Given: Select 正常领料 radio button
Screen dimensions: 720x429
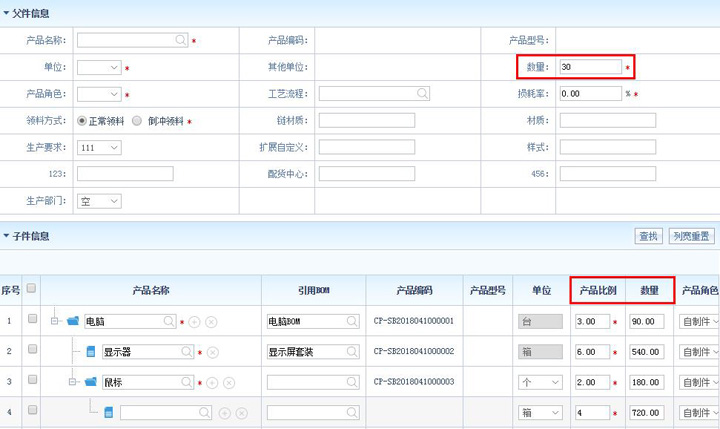Looking at the screenshot, I should point(82,121).
